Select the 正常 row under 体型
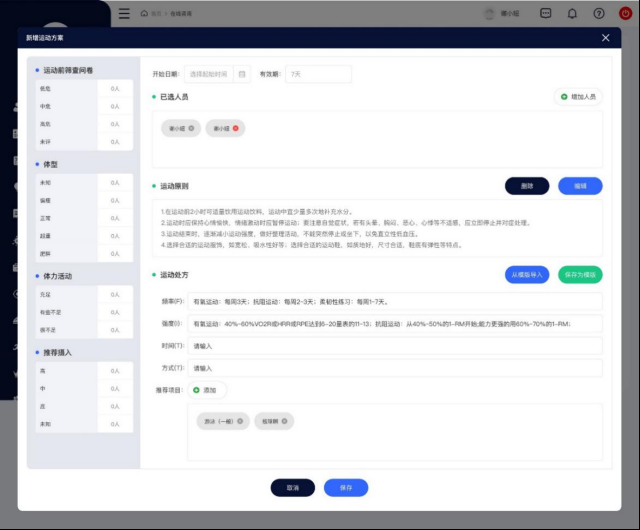This screenshot has width=640, height=530. pyautogui.click(x=84, y=218)
